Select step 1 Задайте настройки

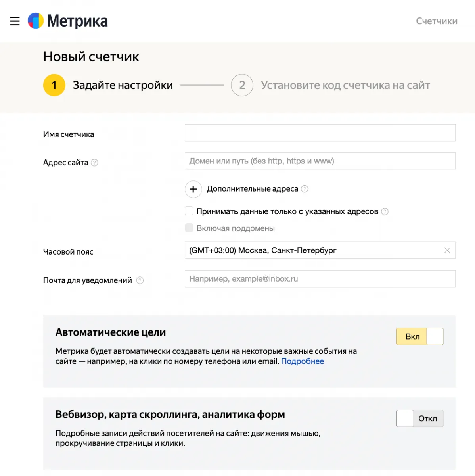(x=108, y=85)
